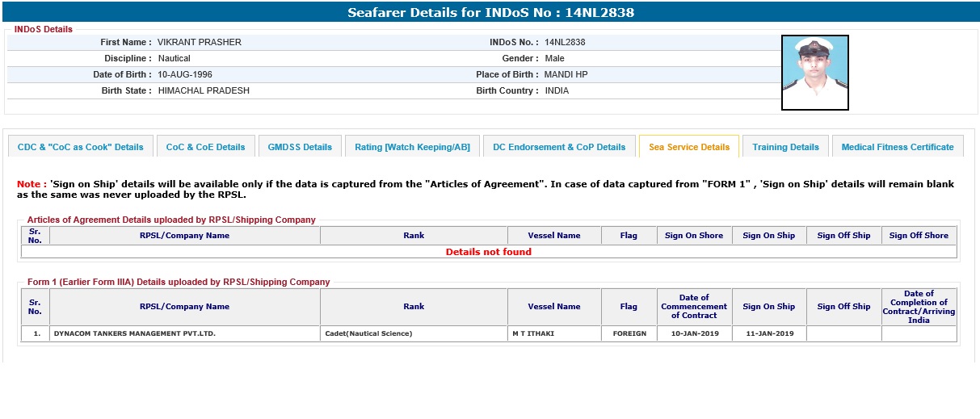Click the first name value VIKRANT PRASHER

(199, 42)
